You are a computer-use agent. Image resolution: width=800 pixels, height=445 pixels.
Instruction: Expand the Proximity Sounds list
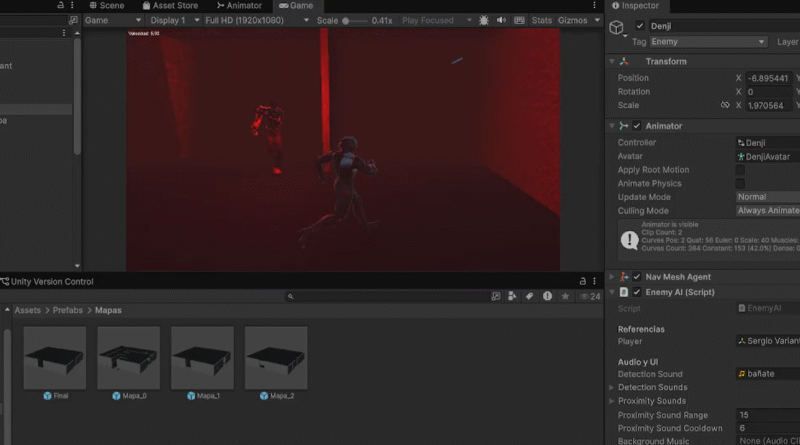point(612,401)
